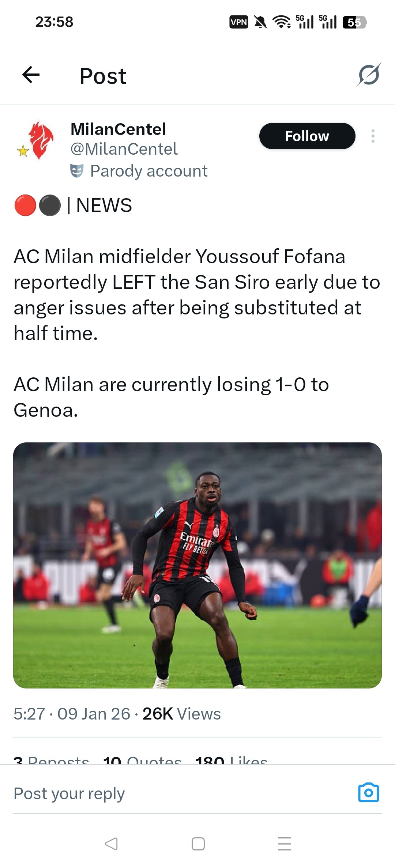
Task: Open the Grok slash-circle icon
Action: point(369,75)
